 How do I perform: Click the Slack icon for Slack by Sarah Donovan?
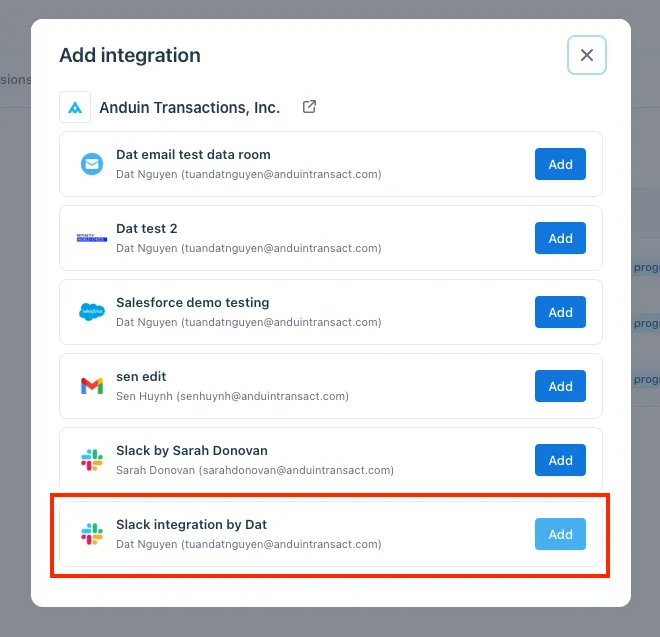[92, 460]
